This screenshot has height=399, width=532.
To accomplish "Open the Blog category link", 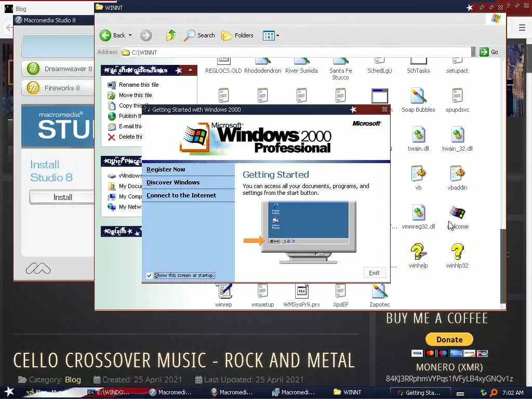I will (x=73, y=380).
